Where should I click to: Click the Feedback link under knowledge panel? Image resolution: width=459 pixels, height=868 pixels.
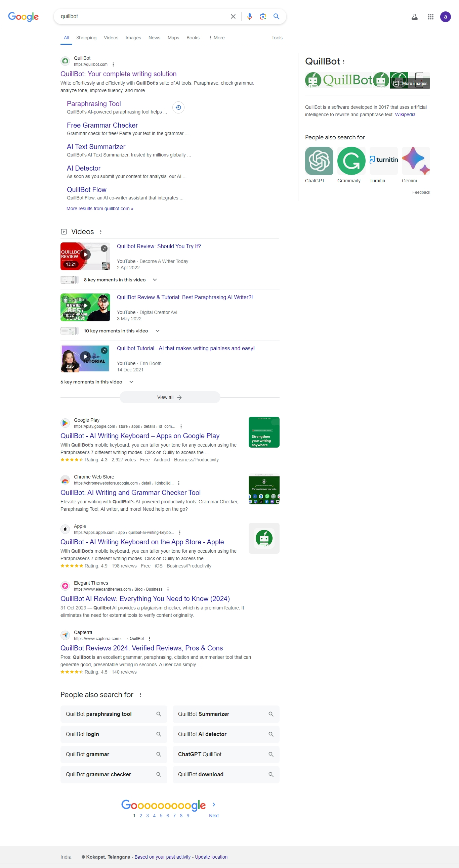(x=421, y=192)
